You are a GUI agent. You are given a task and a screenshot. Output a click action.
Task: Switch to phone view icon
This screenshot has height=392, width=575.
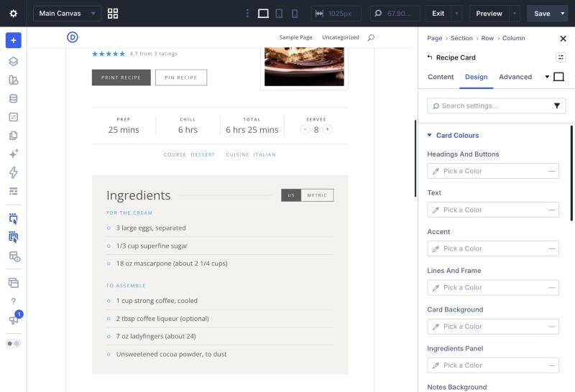295,14
